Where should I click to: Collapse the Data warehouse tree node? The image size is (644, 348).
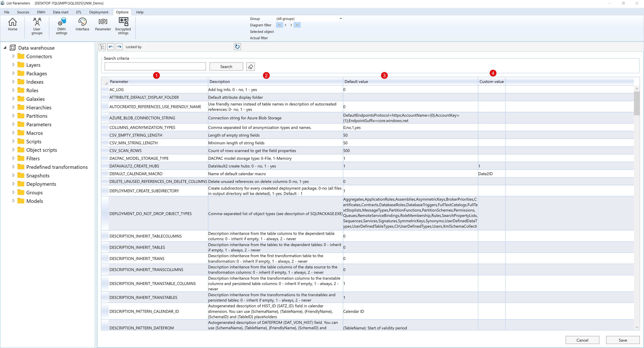coord(5,47)
